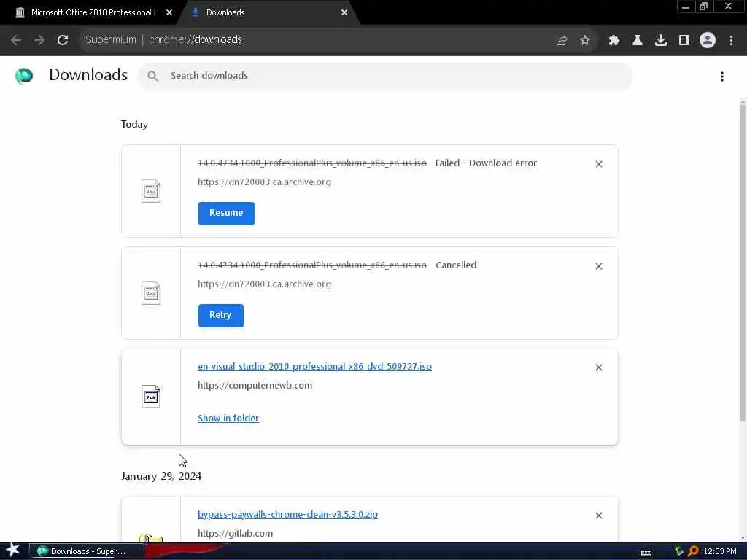The width and height of the screenshot is (747, 560).
Task: Close the Downloads tab
Action: pyautogui.click(x=344, y=13)
